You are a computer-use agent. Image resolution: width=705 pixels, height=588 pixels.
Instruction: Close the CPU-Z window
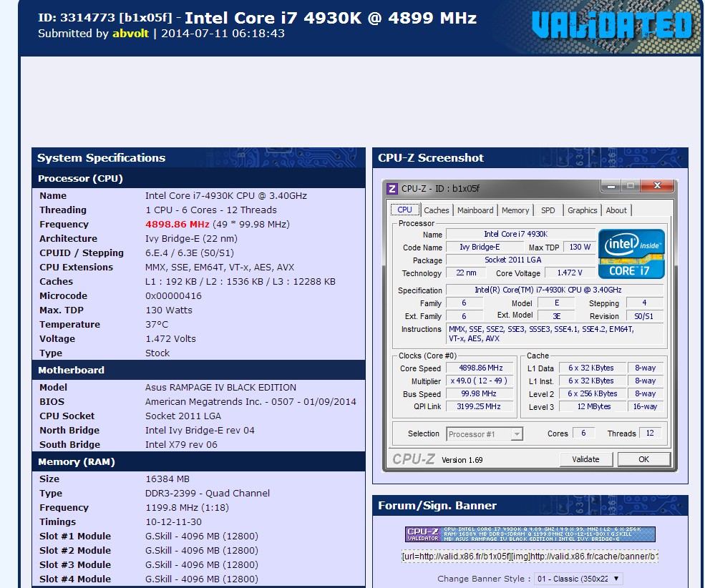(x=657, y=185)
